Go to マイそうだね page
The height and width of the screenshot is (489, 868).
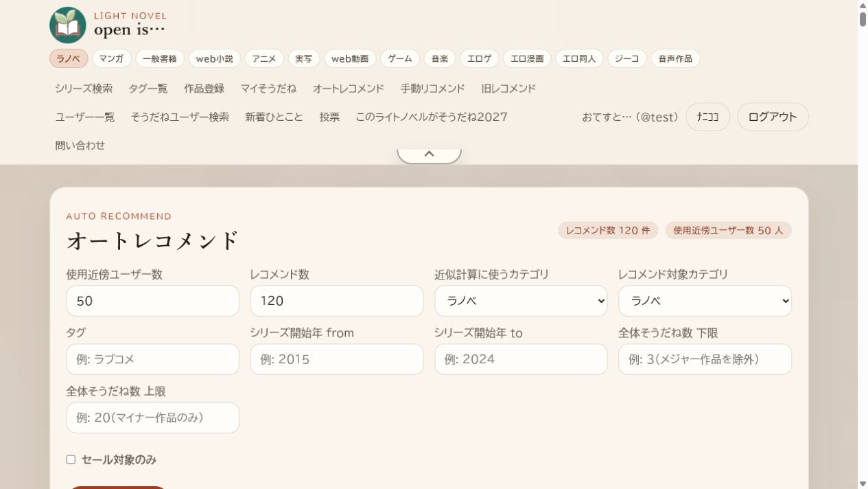pyautogui.click(x=268, y=89)
